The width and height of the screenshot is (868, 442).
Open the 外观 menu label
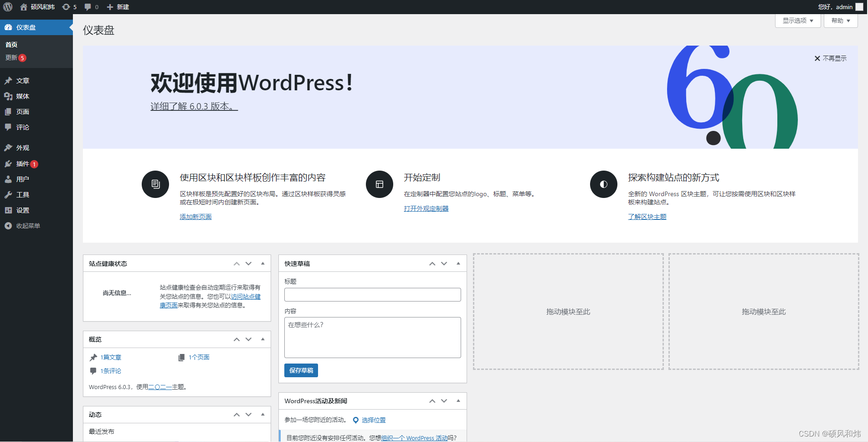point(23,148)
